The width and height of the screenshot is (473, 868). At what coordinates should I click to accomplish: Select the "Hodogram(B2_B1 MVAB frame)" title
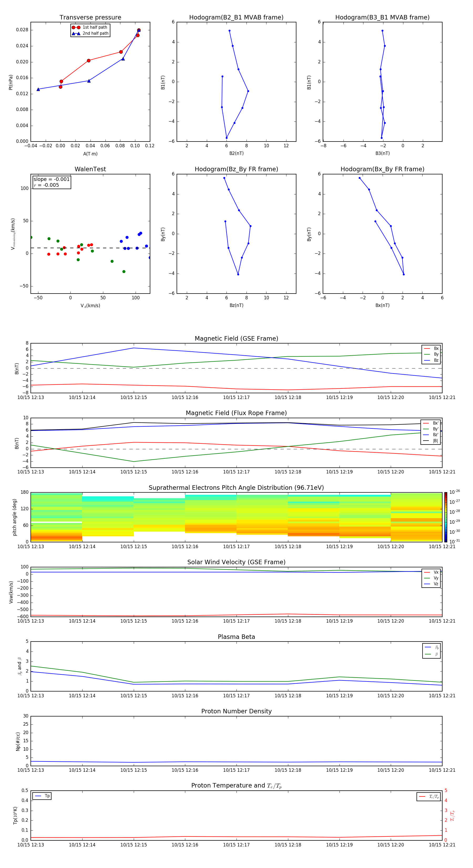tap(236, 18)
